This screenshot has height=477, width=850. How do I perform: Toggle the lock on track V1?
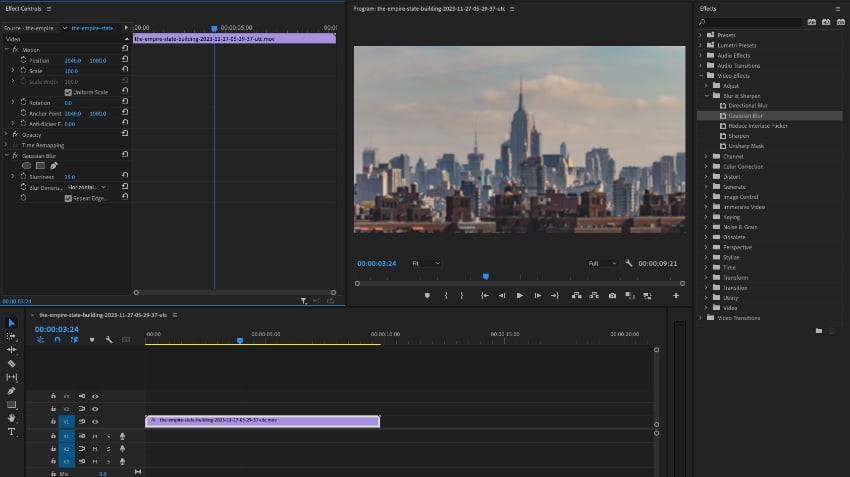(53, 422)
